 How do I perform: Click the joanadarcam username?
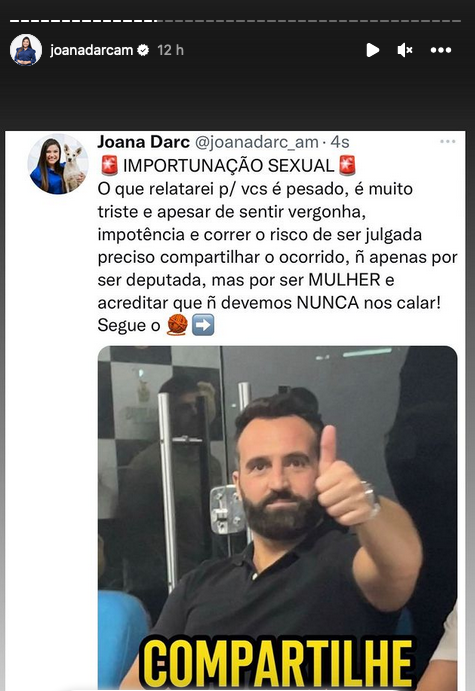pos(92,50)
